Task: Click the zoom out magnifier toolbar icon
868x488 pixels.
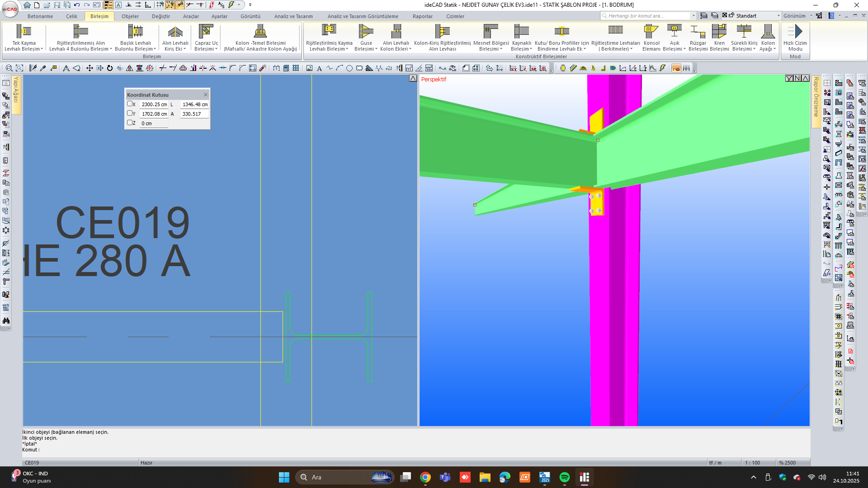Action: pos(9,68)
